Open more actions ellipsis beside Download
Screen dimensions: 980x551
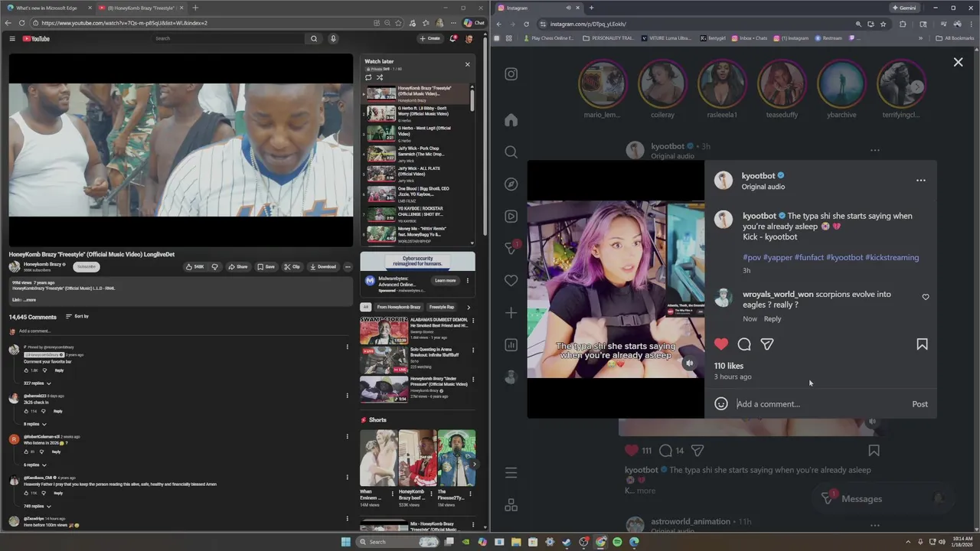pos(348,266)
